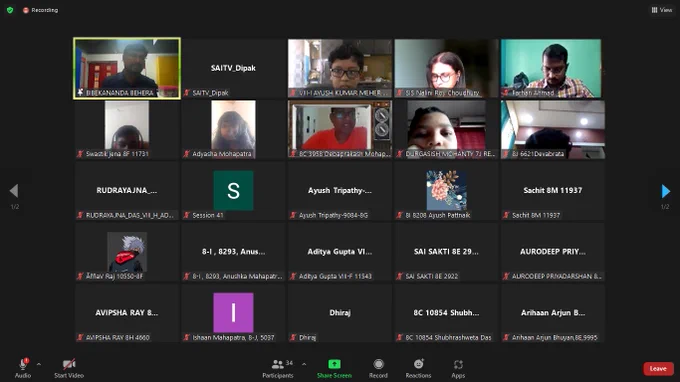680x382 pixels.
Task: Unmute microphone with Audio button
Action: click(x=23, y=368)
